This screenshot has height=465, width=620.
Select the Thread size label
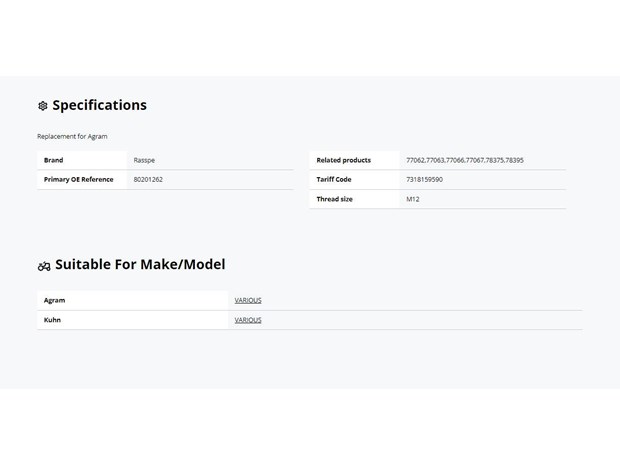pyautogui.click(x=335, y=199)
